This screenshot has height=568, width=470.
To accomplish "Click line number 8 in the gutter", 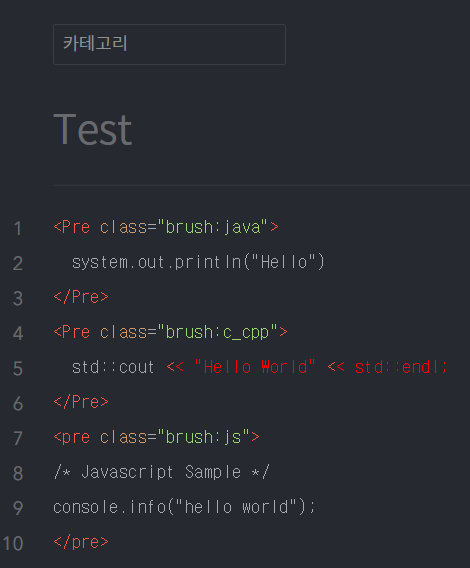I will [17, 473].
